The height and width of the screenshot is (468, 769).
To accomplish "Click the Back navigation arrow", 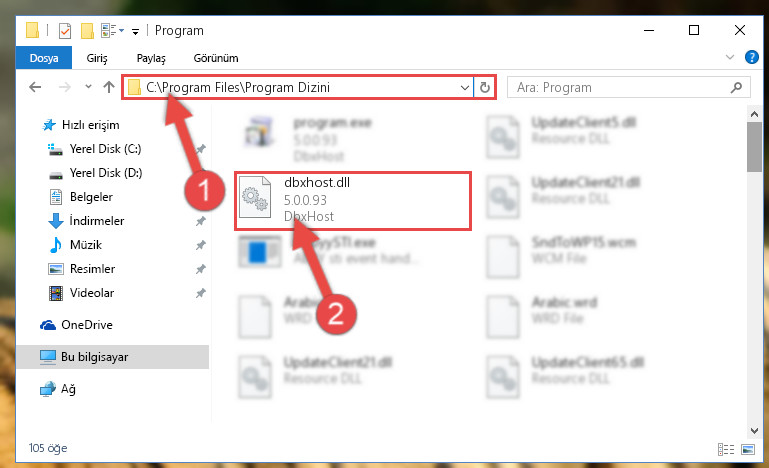I will [35, 87].
